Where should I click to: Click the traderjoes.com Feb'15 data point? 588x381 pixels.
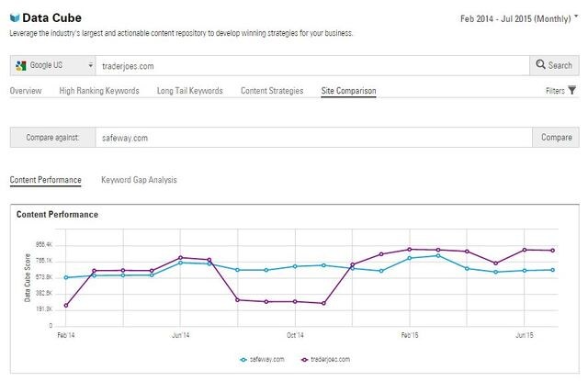tap(410, 249)
